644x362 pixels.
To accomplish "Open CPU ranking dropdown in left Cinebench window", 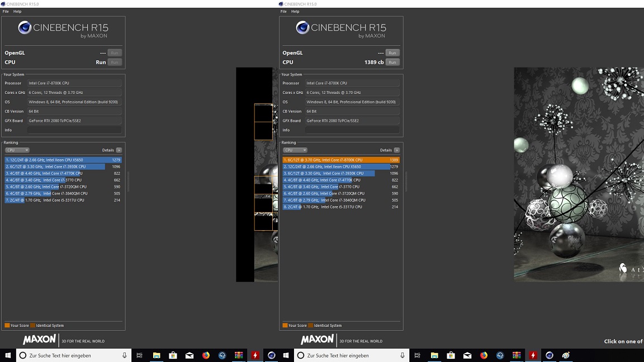I will (17, 150).
